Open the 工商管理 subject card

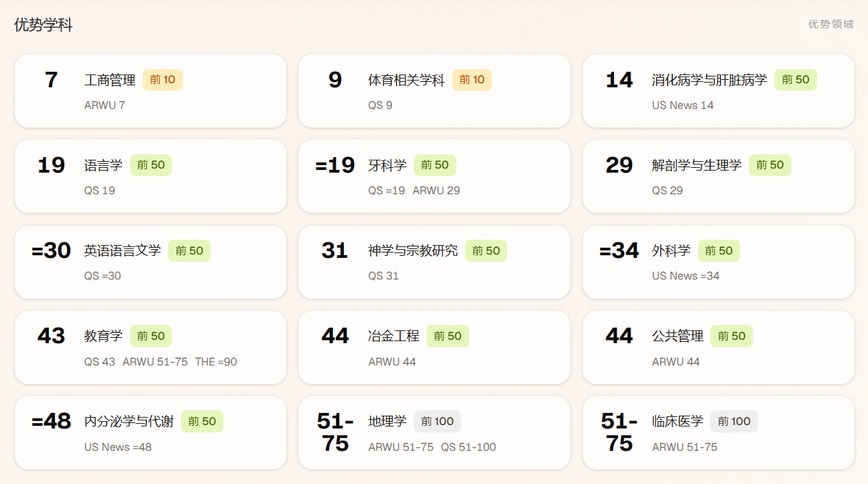pos(150,91)
